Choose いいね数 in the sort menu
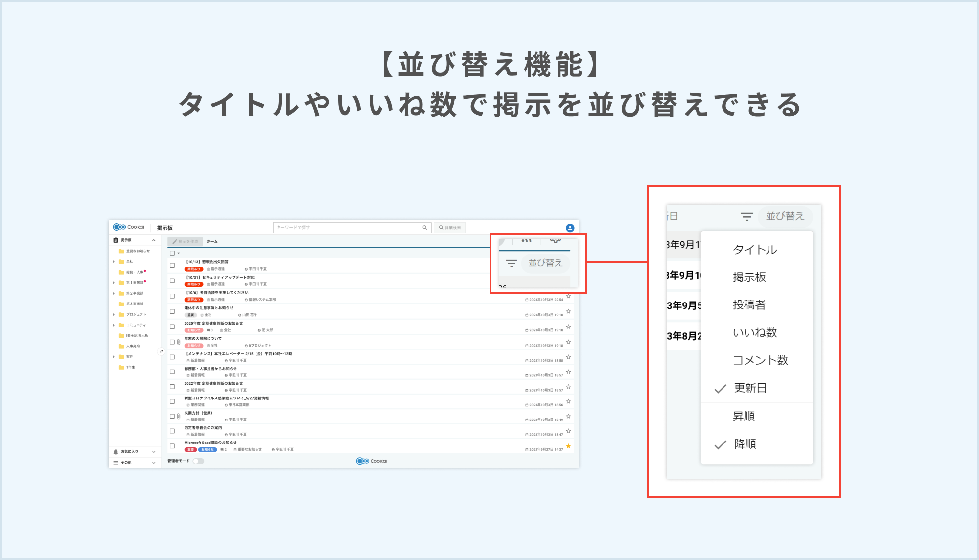The image size is (979, 560). [757, 333]
